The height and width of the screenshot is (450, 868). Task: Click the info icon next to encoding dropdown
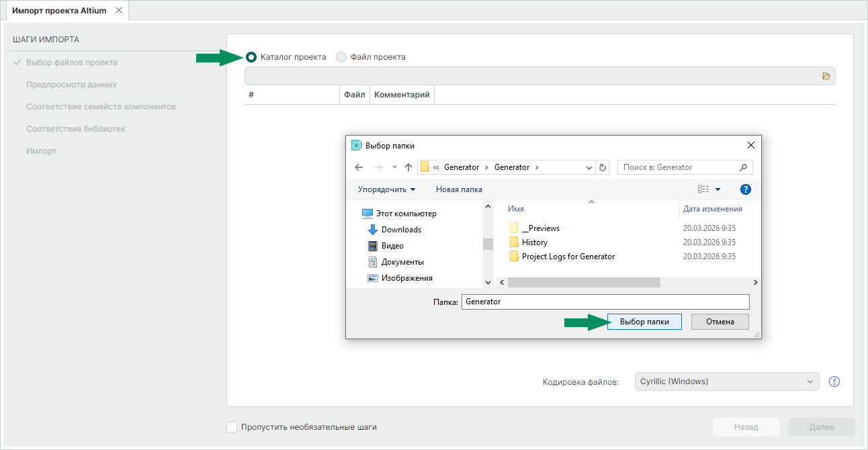click(834, 381)
